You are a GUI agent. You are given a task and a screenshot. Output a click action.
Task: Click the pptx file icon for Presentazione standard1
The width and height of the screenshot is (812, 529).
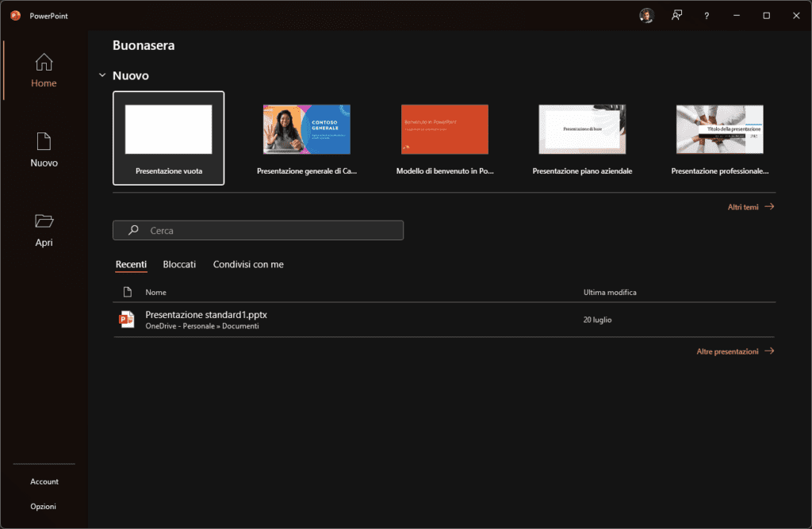[x=127, y=320]
